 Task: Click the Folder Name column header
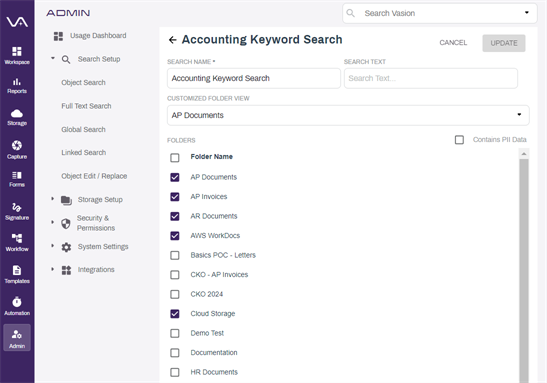211,157
